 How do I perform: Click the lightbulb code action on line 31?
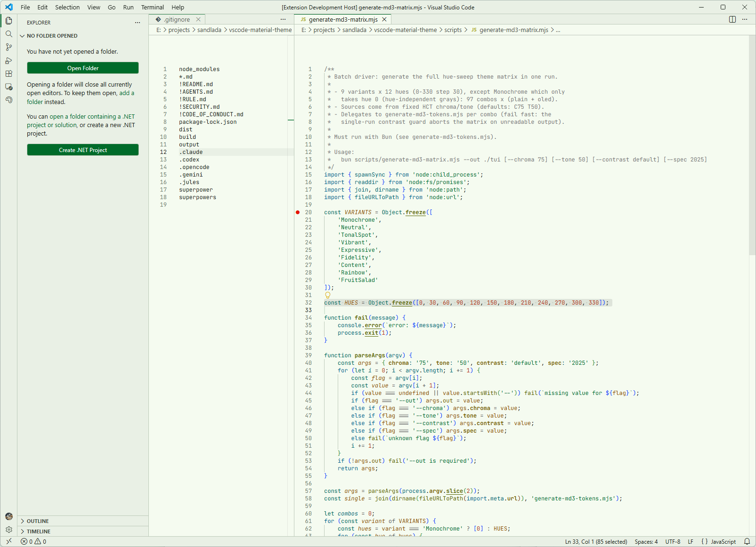[328, 295]
